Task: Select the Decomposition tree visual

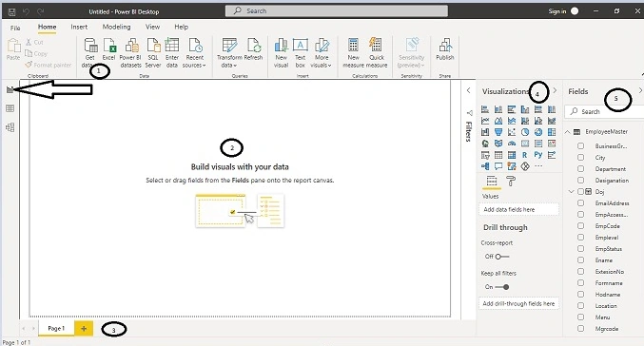Action: (485, 166)
